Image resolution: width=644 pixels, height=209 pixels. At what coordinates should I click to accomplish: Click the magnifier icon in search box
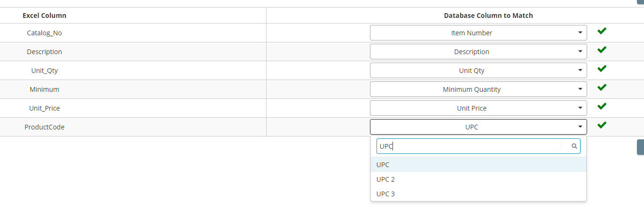coord(574,146)
